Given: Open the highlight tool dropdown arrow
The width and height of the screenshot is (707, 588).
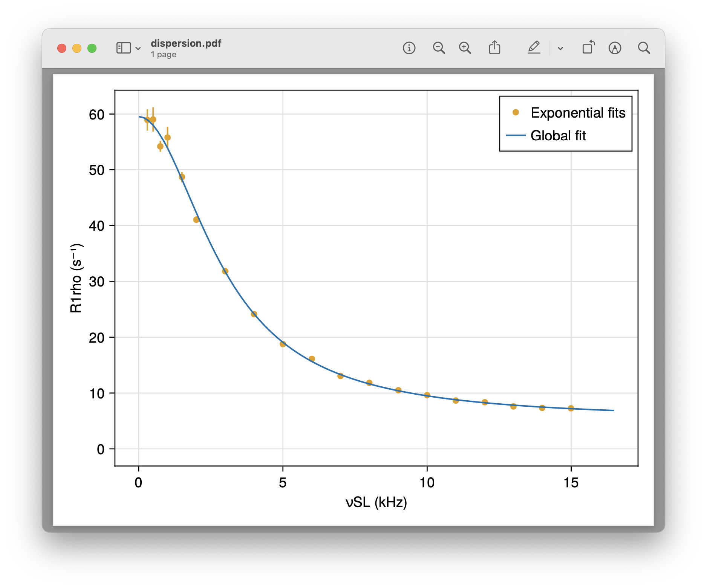Looking at the screenshot, I should (x=560, y=48).
